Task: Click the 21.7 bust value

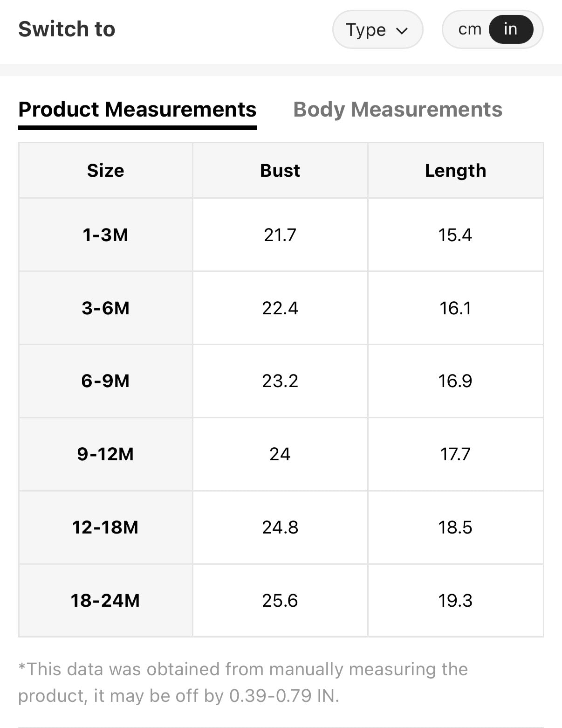Action: tap(280, 235)
